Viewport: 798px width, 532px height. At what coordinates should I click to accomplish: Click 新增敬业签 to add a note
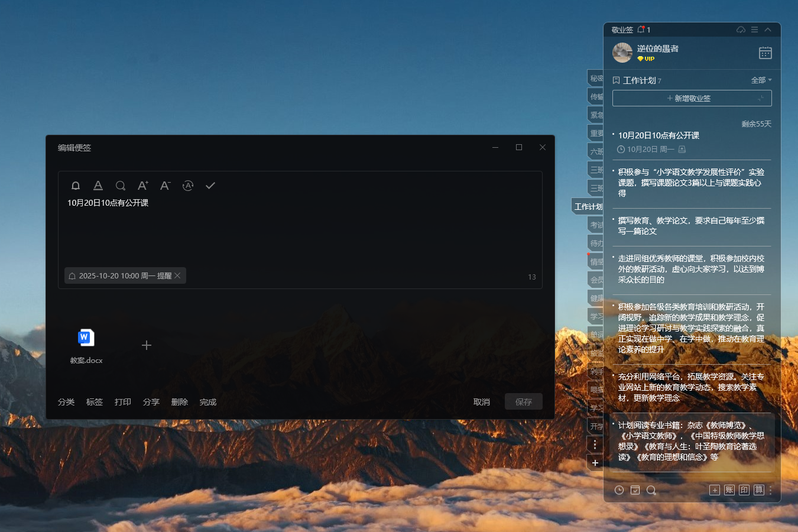(692, 98)
